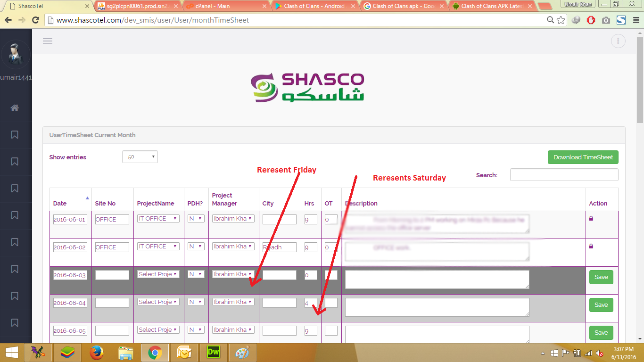Screen dimensions: 644x362
Task: Click the Download TimeSheet button
Action: (x=583, y=157)
